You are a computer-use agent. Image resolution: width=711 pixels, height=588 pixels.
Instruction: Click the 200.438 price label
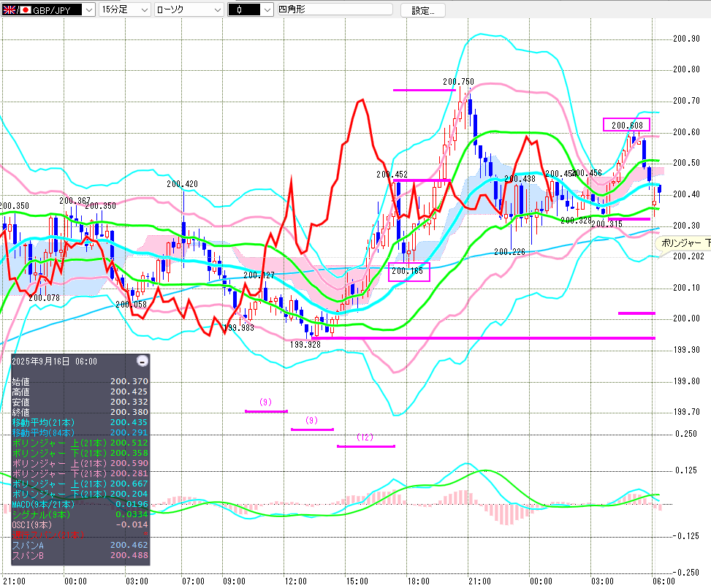pos(520,179)
